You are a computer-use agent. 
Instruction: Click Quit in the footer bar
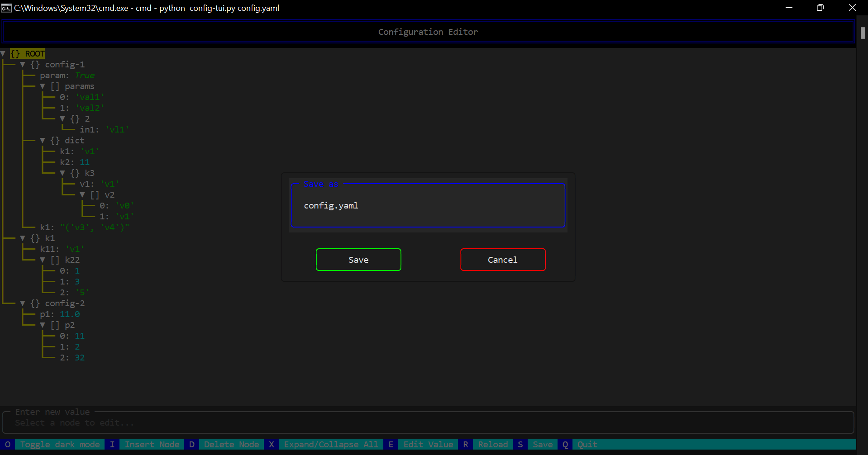(587, 445)
